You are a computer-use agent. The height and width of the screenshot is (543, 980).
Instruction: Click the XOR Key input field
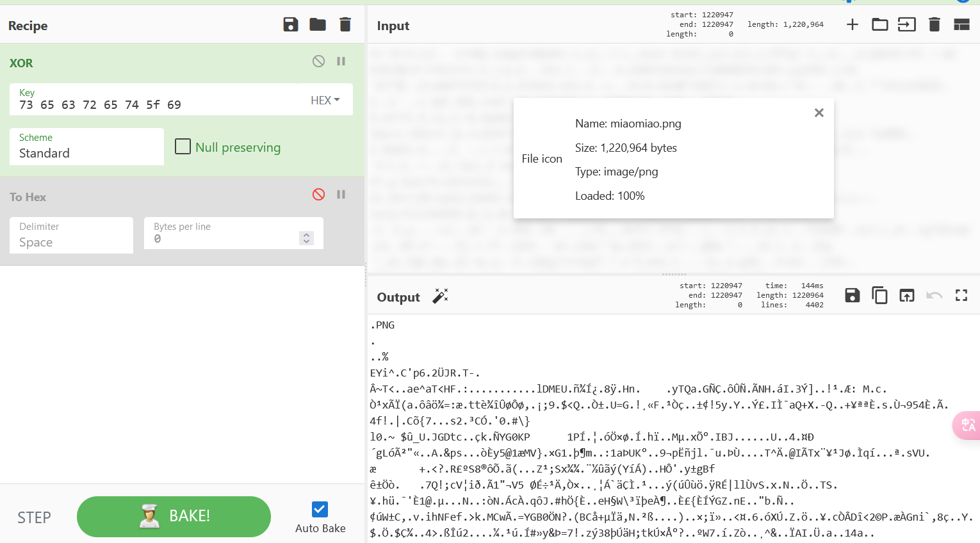coord(157,104)
